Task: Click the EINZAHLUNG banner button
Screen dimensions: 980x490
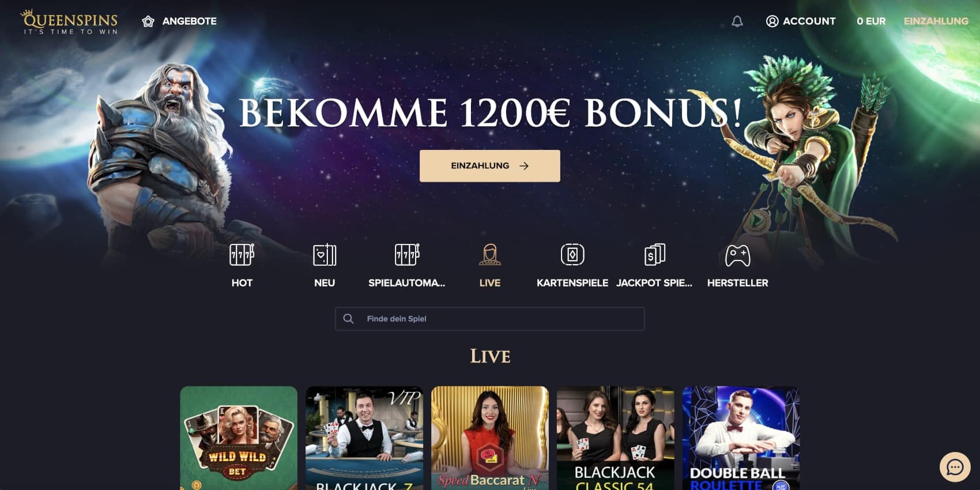Action: pyautogui.click(x=489, y=166)
